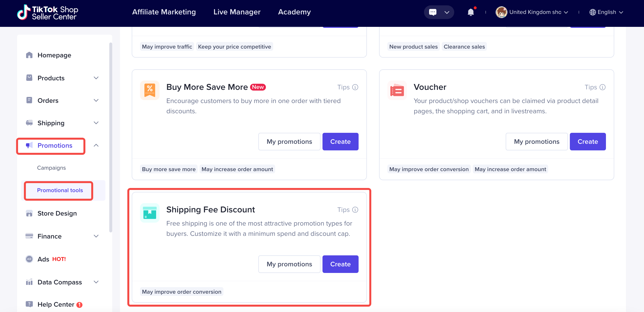Screen dimensions: 644x312
Task: Expand the chat dropdown arrow
Action: [x=447, y=12]
